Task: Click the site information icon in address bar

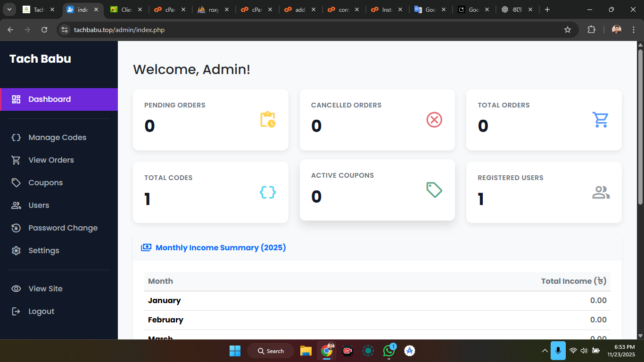Action: 65,30
